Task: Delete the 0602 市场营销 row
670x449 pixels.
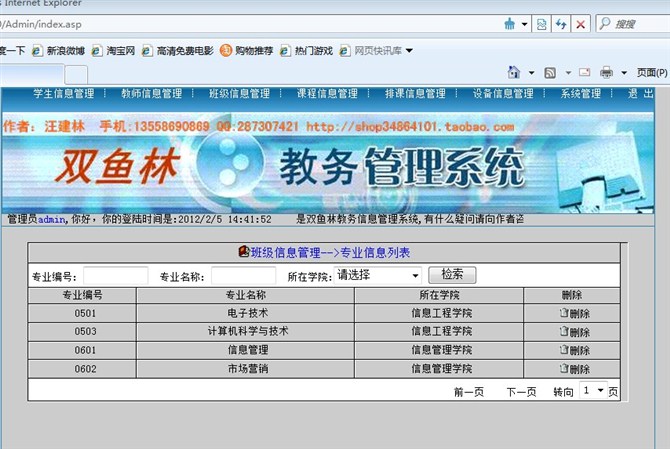Action: click(575, 369)
